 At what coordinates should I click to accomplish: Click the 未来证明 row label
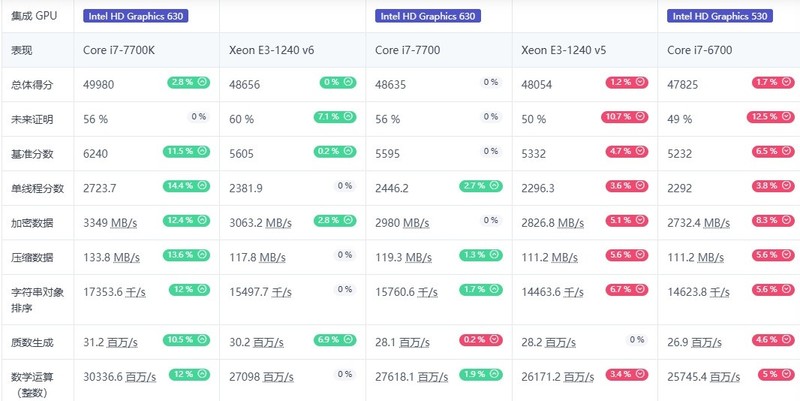32,119
